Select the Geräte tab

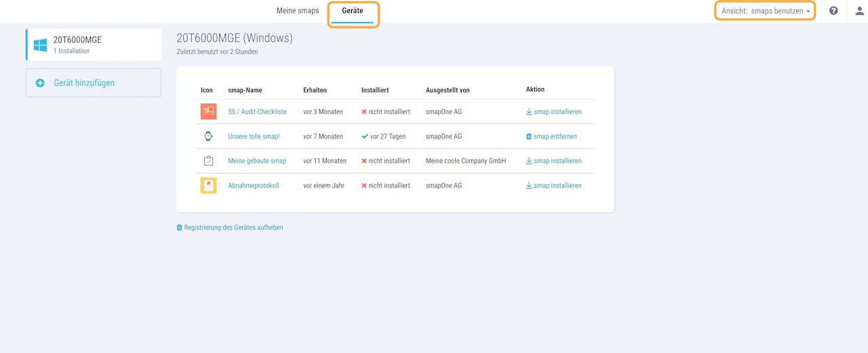[x=353, y=11]
